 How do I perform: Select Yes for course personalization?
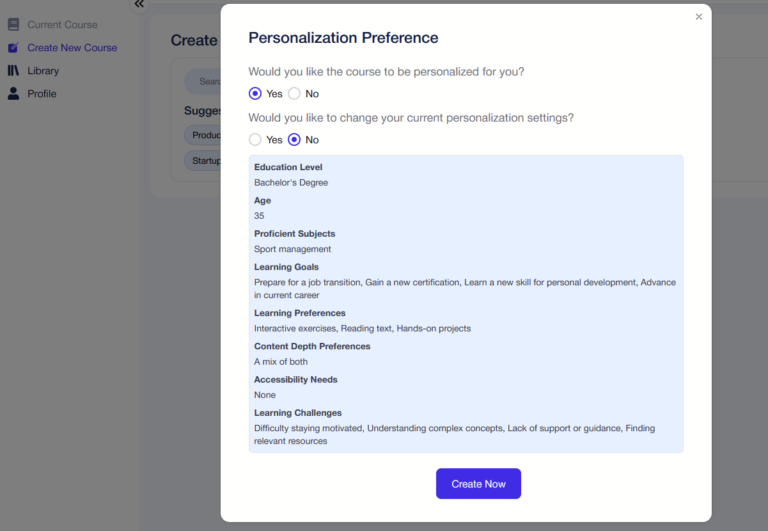click(x=255, y=94)
